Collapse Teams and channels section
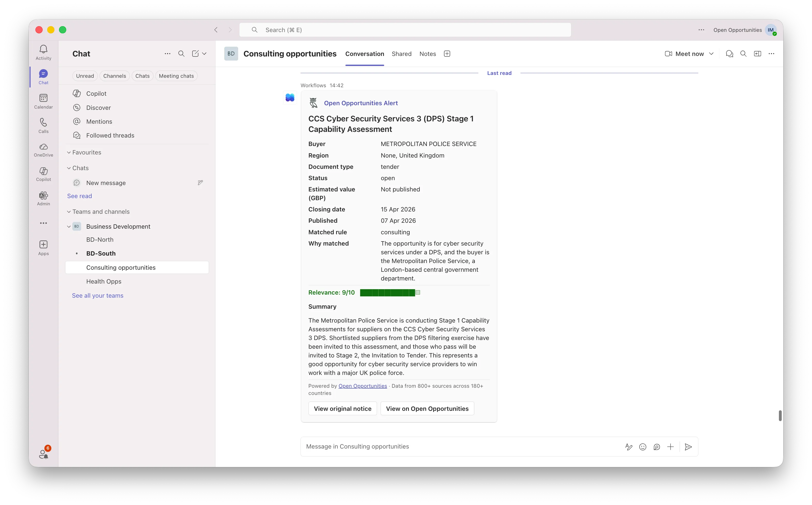Viewport: 812px width, 505px height. (x=69, y=212)
